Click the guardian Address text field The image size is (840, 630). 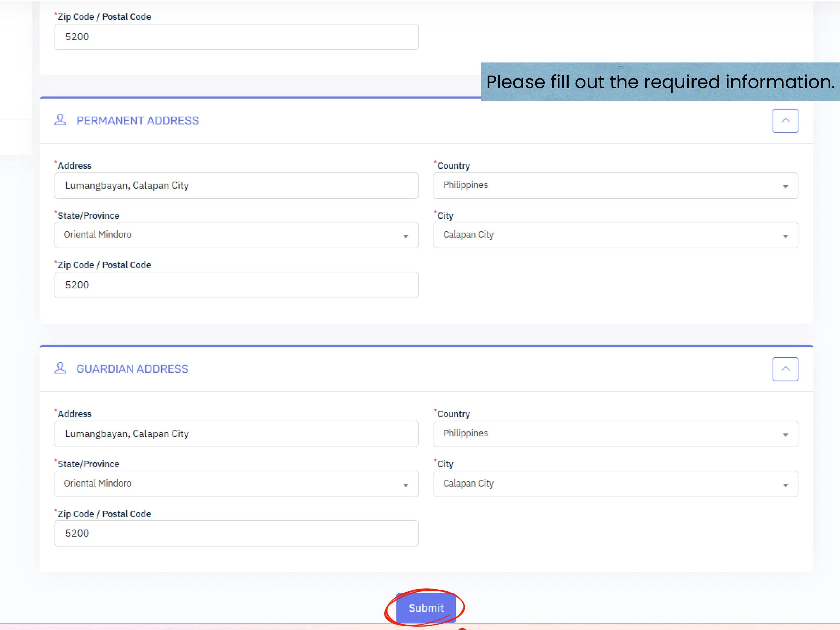(236, 434)
